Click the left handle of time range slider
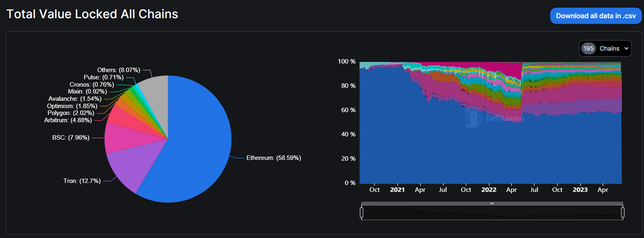The height and width of the screenshot is (238, 644). 362,213
